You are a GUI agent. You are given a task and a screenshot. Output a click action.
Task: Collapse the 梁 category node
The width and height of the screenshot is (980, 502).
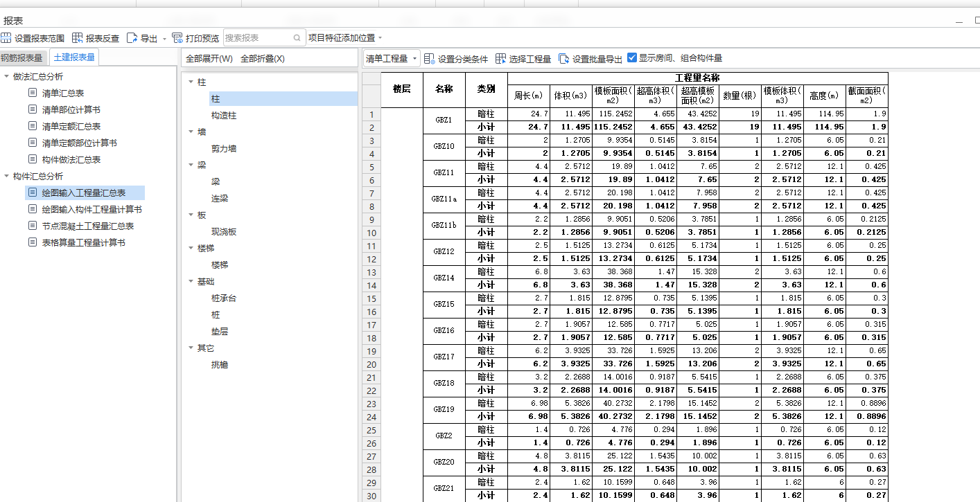[191, 165]
